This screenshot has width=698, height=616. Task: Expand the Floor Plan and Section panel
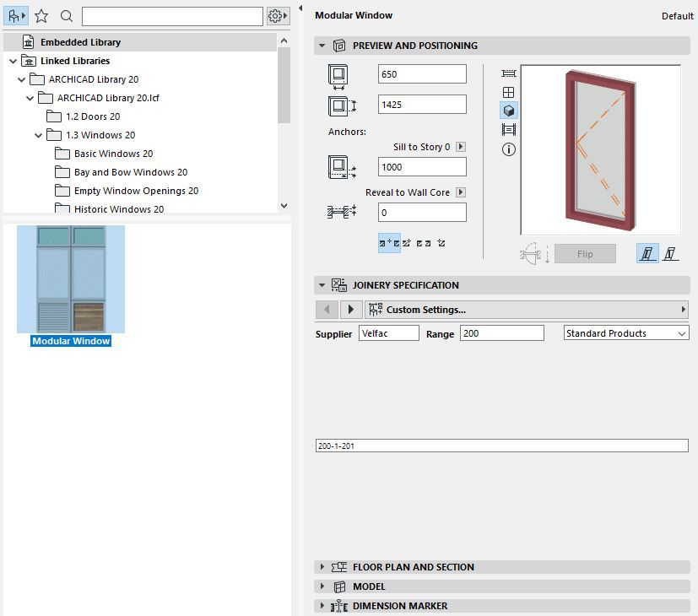322,566
